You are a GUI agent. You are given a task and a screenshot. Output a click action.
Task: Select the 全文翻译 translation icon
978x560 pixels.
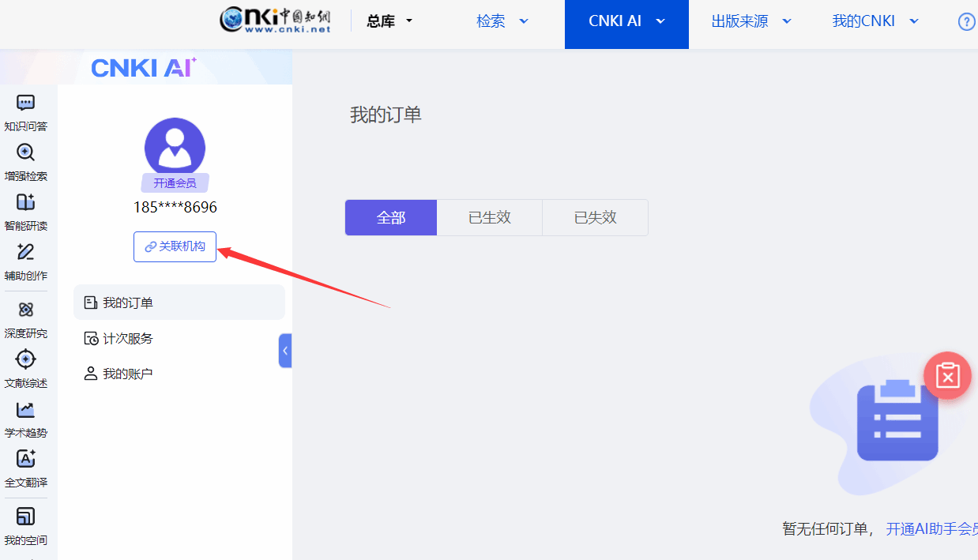click(x=25, y=460)
